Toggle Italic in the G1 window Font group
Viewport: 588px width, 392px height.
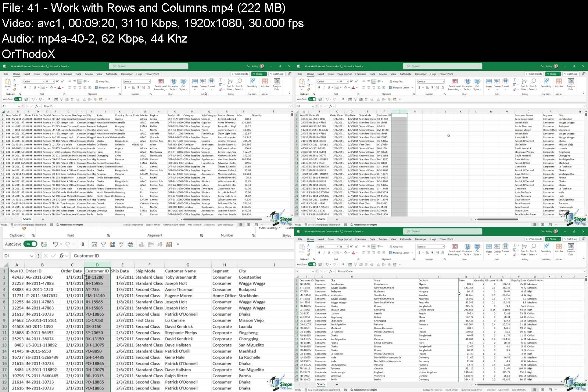tap(324, 87)
